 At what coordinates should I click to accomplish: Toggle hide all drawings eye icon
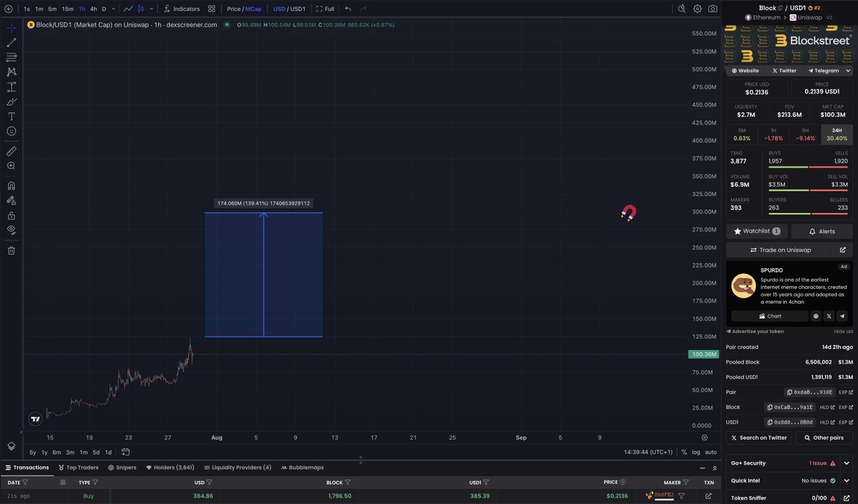point(11,230)
